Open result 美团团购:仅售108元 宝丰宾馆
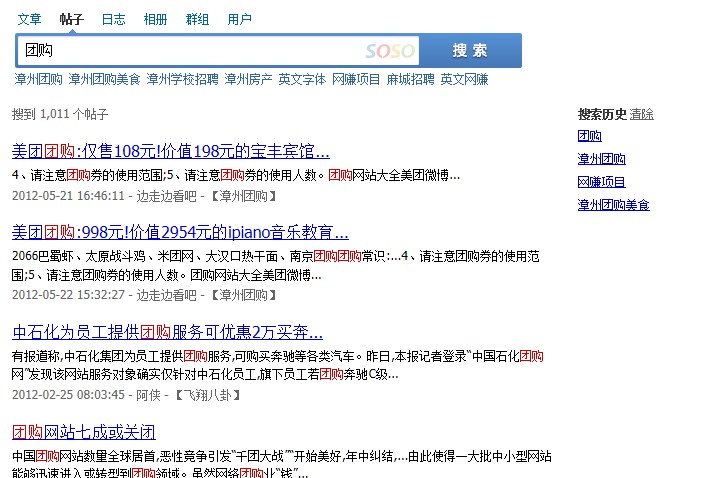The image size is (708, 478). point(171,151)
